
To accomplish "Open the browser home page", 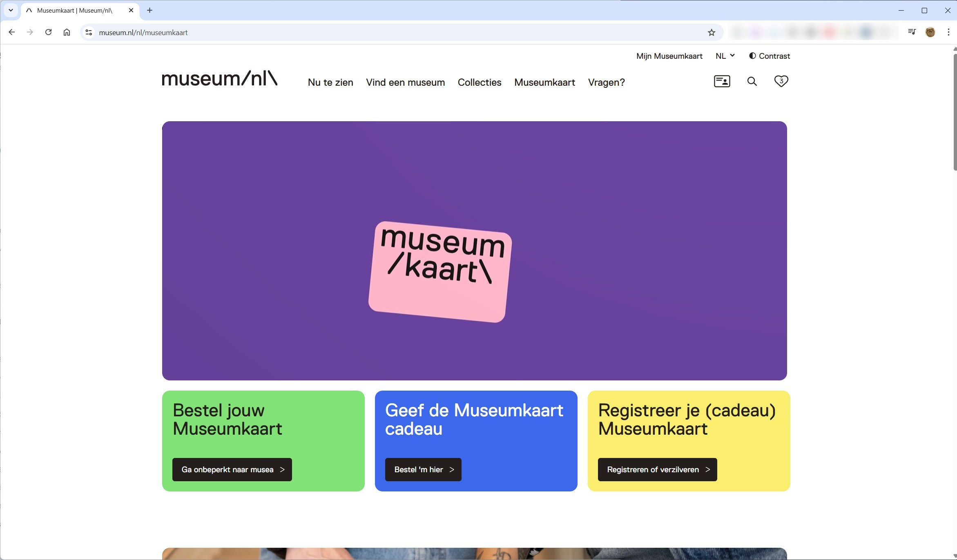I will (67, 32).
